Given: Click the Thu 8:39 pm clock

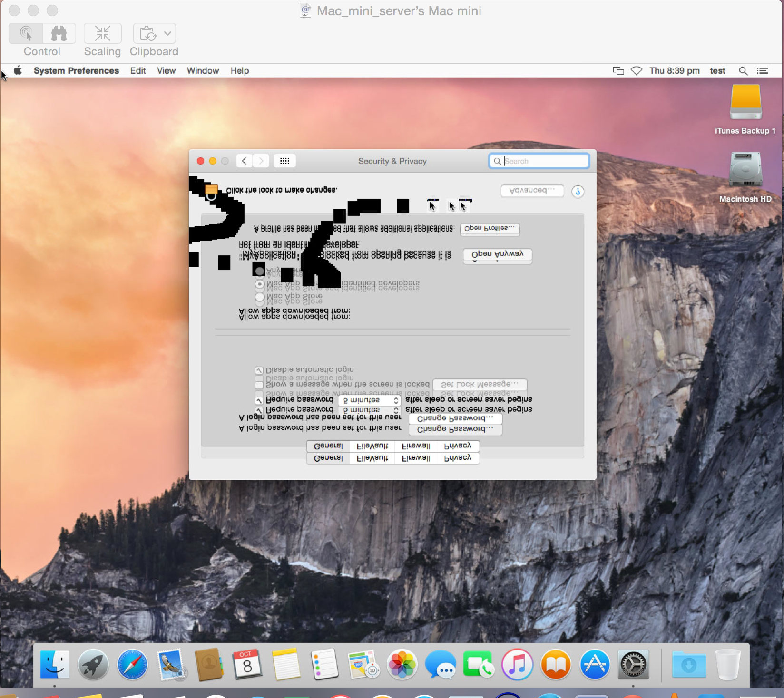Looking at the screenshot, I should 675,70.
